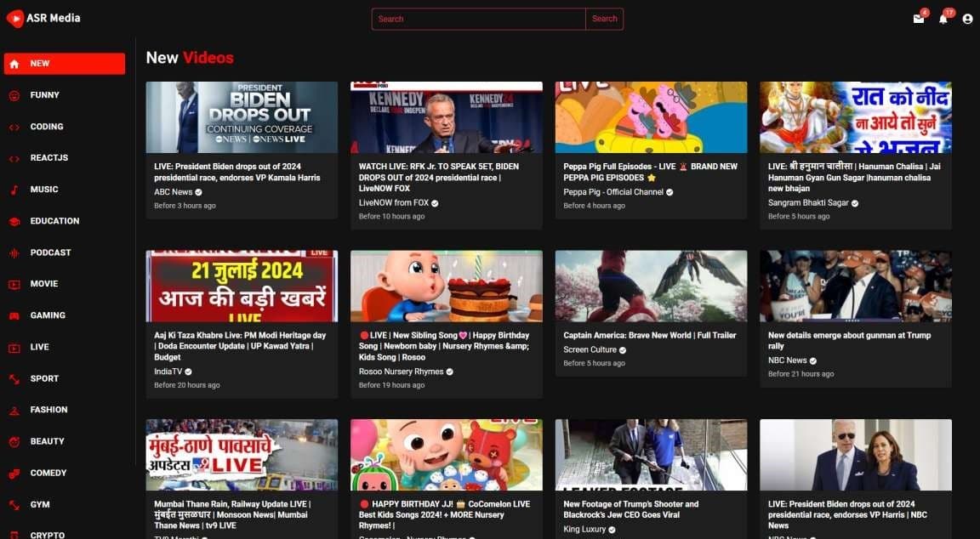The width and height of the screenshot is (980, 539).
Task: Open the CoComelon birthday thumbnail
Action: coord(447,455)
